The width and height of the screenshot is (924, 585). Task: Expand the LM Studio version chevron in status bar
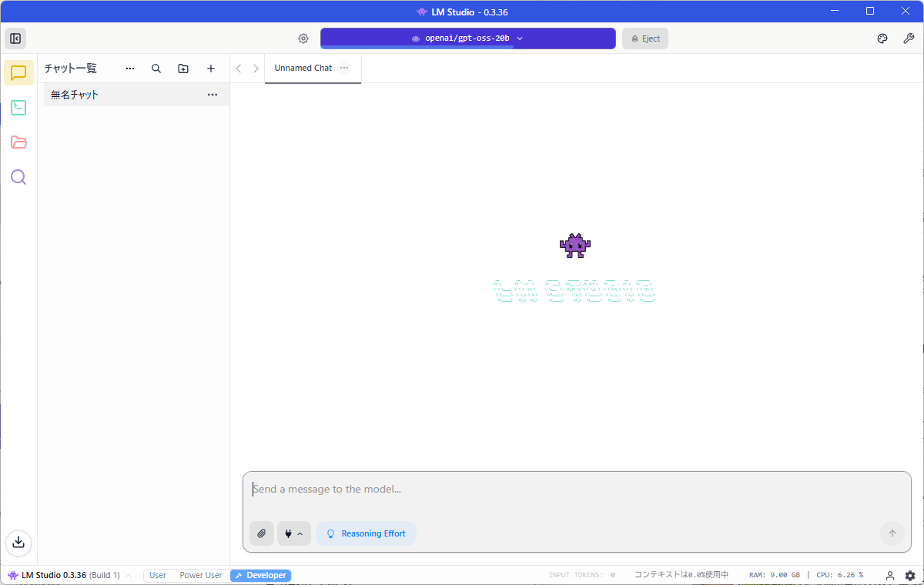[x=129, y=575]
